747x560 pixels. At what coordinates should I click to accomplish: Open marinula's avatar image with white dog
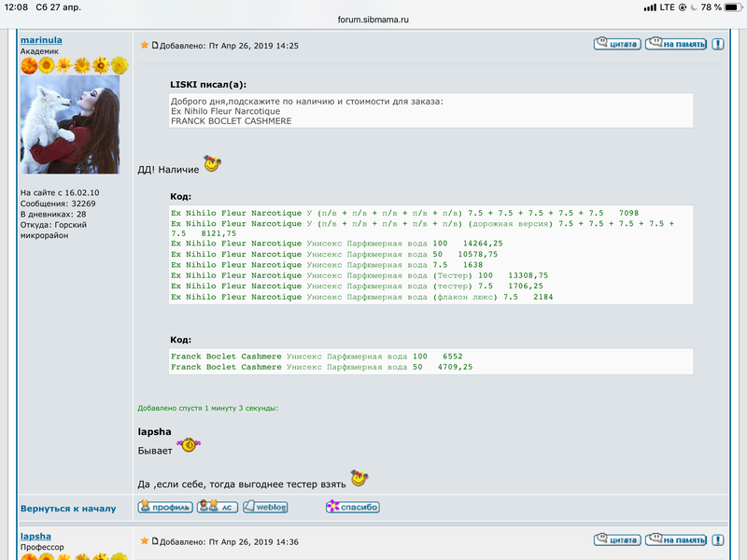70,124
